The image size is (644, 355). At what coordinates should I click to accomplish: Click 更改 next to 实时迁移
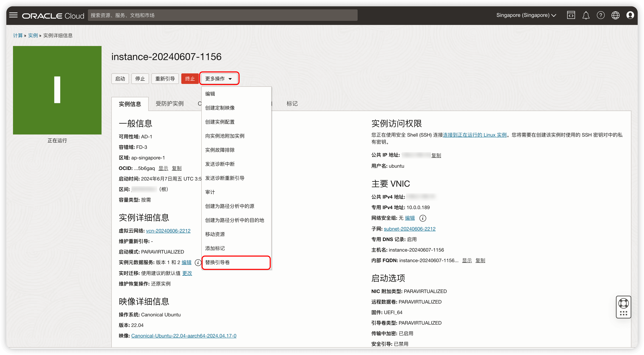[187, 273]
